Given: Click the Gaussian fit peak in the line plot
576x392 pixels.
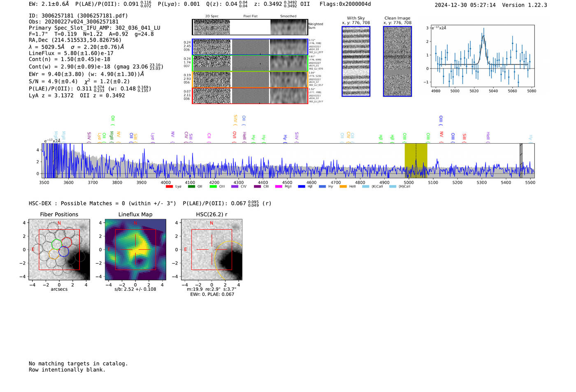Looking at the screenshot, I should [x=483, y=36].
